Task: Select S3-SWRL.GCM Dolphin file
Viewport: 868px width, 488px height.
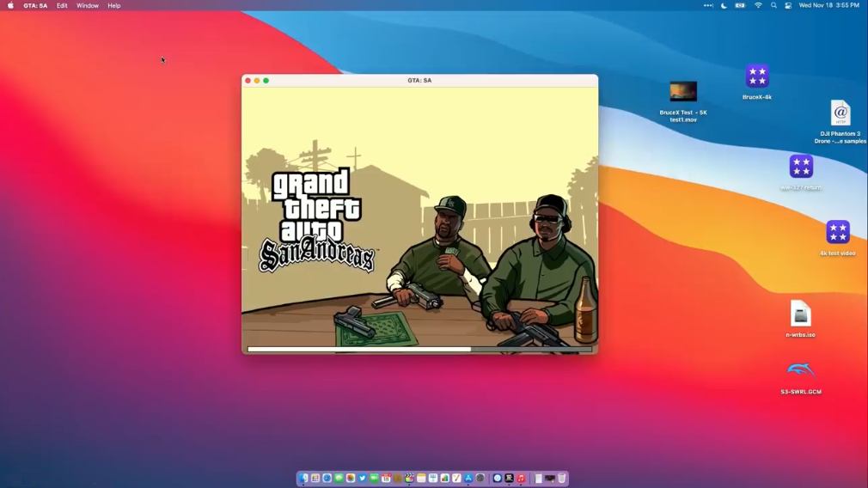Action: pyautogui.click(x=800, y=378)
